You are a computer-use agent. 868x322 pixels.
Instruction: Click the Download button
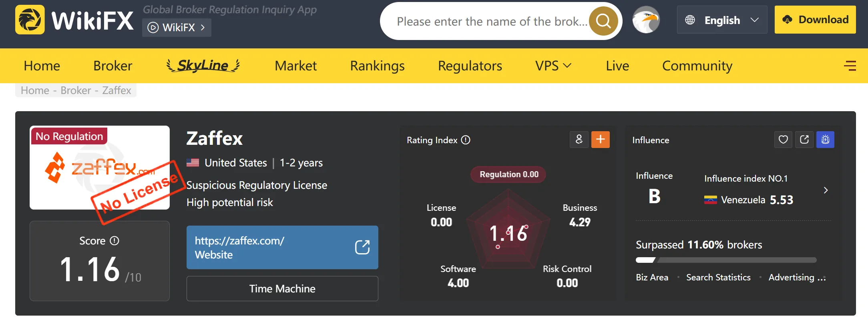click(x=815, y=20)
